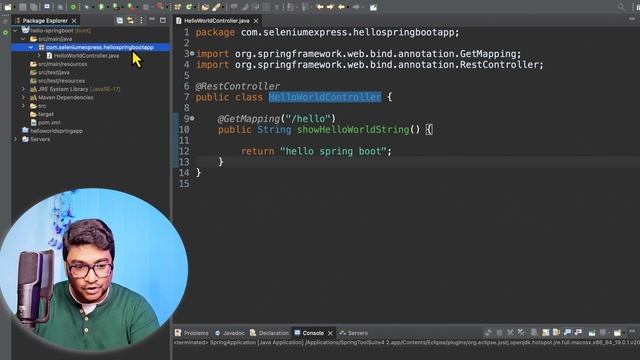
Task: Expand the Maven Dependencies node
Action: [x=23, y=97]
